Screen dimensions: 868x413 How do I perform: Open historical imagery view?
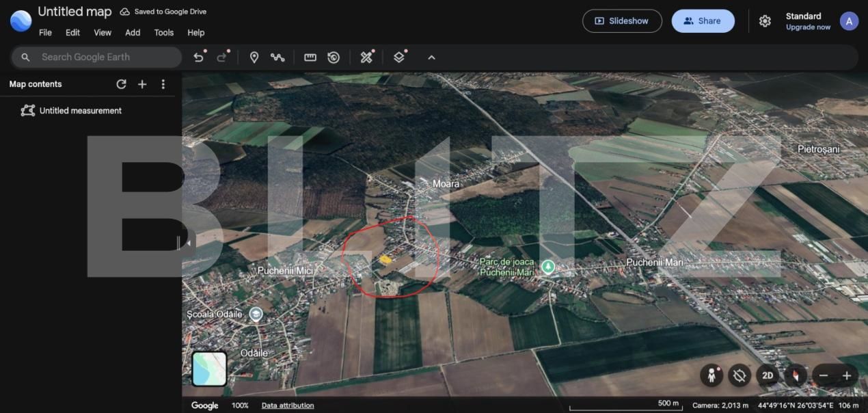[x=333, y=57]
